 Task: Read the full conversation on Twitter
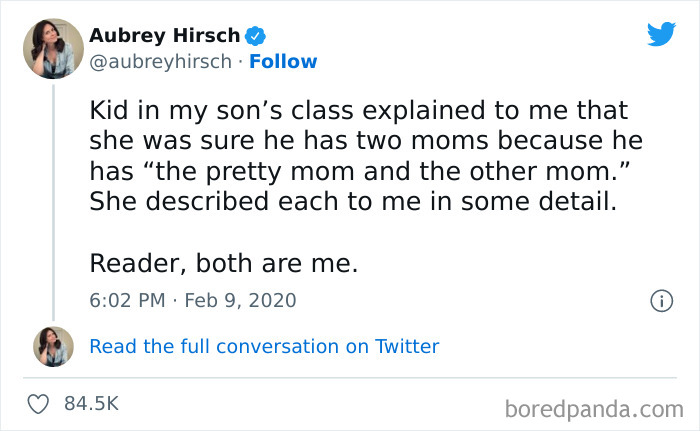[264, 347]
